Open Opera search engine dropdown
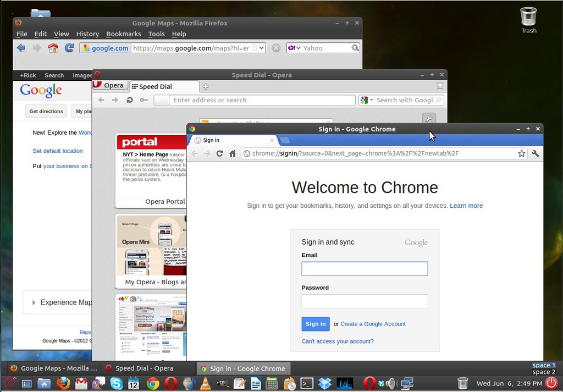Screen dimensions: 563x392 tap(367, 100)
